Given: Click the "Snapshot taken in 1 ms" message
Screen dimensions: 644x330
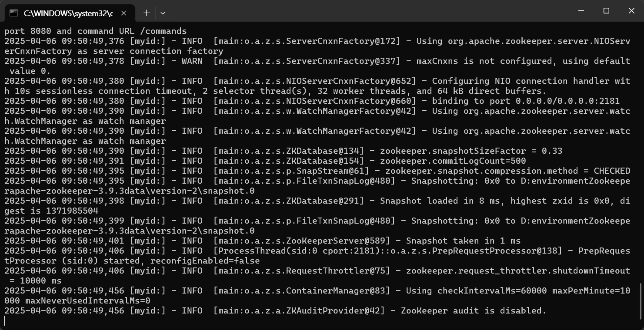Looking at the screenshot, I should (463, 241).
